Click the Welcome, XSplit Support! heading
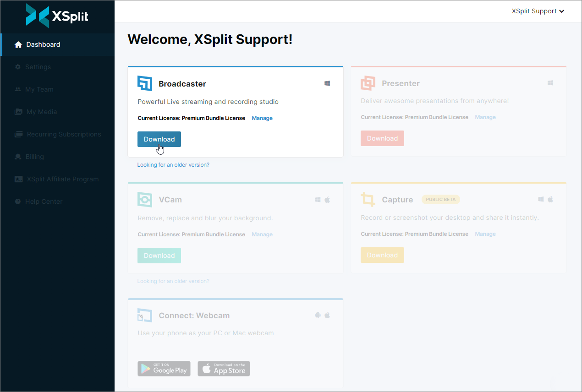 point(210,39)
